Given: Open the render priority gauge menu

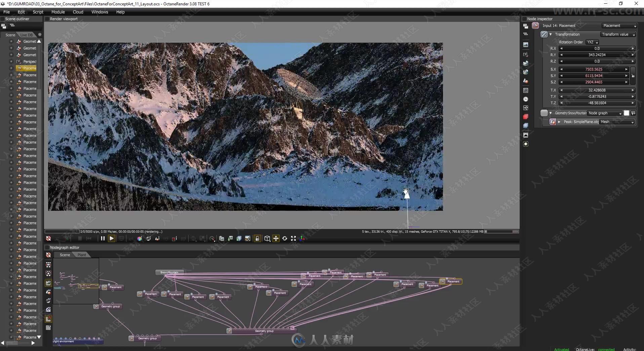Looking at the screenshot, I should coord(212,238).
